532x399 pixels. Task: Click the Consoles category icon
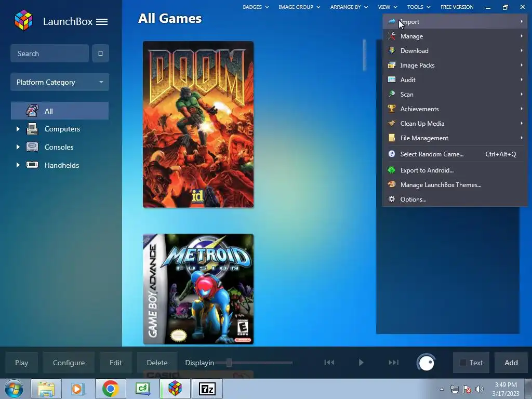pos(32,147)
